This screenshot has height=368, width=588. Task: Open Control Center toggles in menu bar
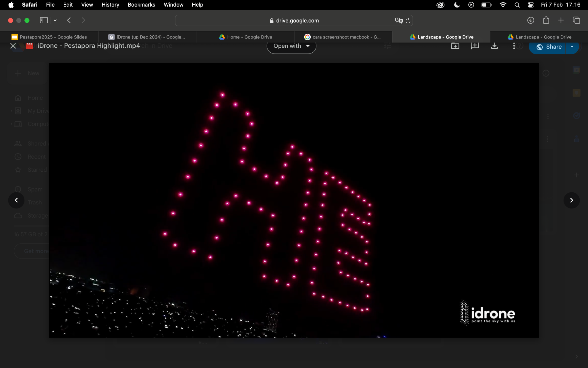coord(531,5)
